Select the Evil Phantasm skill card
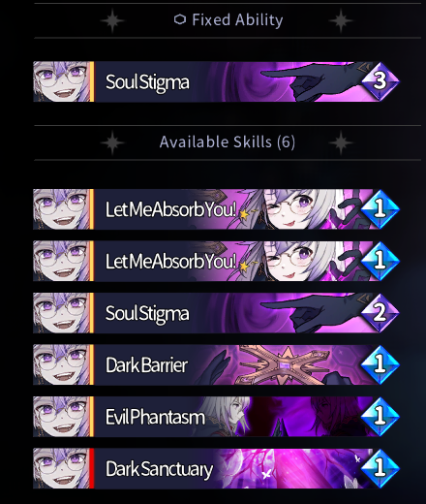 [216, 417]
